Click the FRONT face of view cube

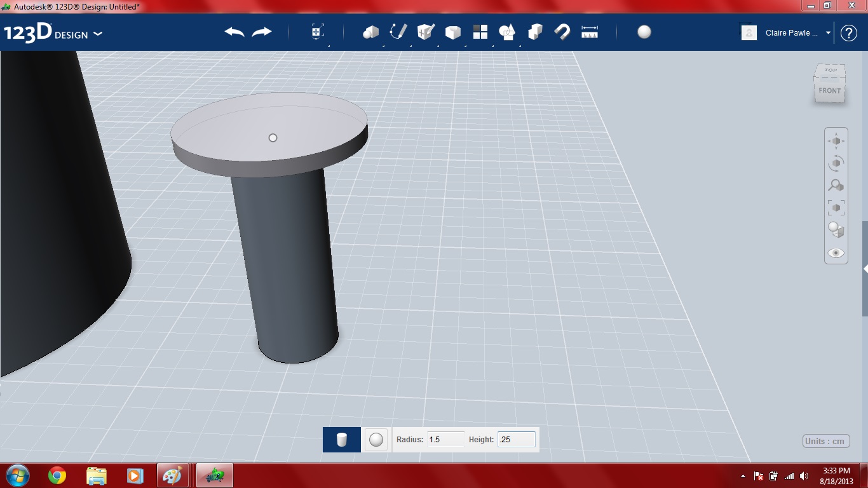tap(829, 91)
